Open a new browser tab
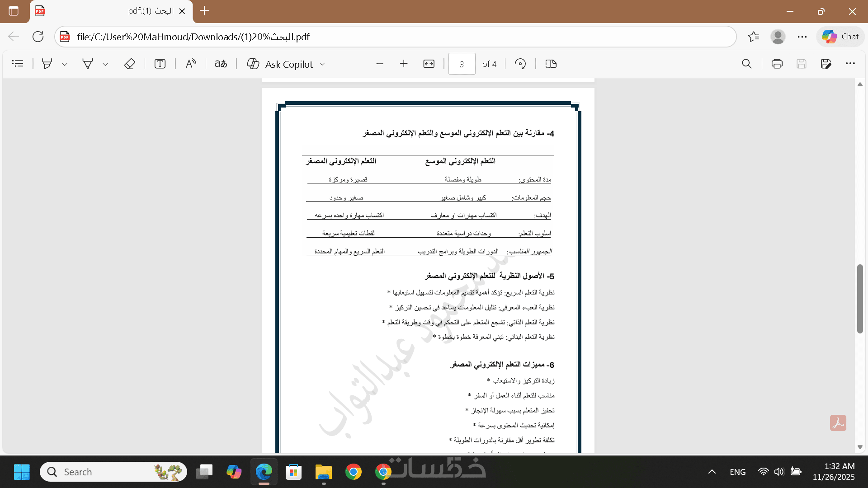The width and height of the screenshot is (868, 488). 204,11
